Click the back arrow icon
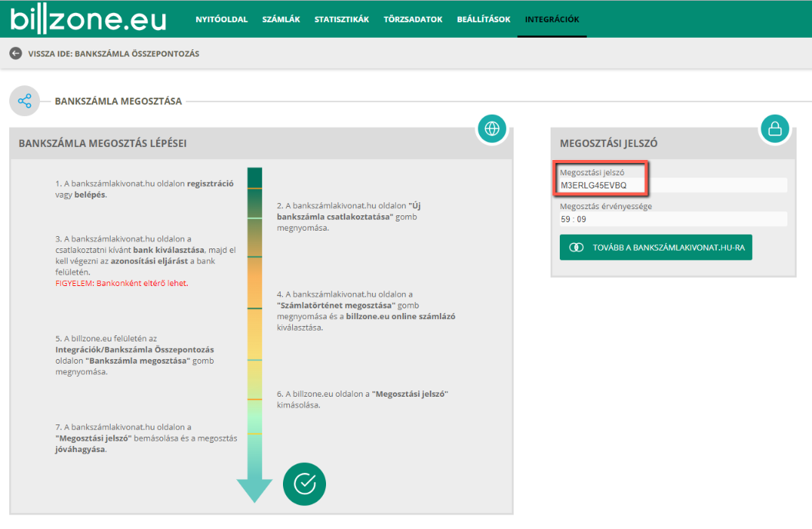 (x=15, y=53)
